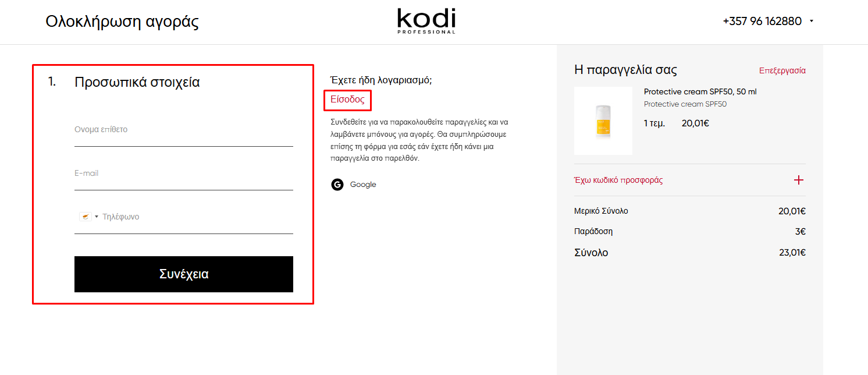Screen dimensions: 868x375
Task: Open the product image of Protective cream
Action: [603, 121]
